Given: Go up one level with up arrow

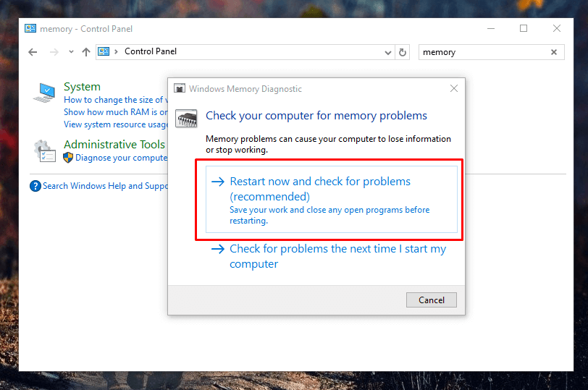Looking at the screenshot, I should [x=86, y=52].
